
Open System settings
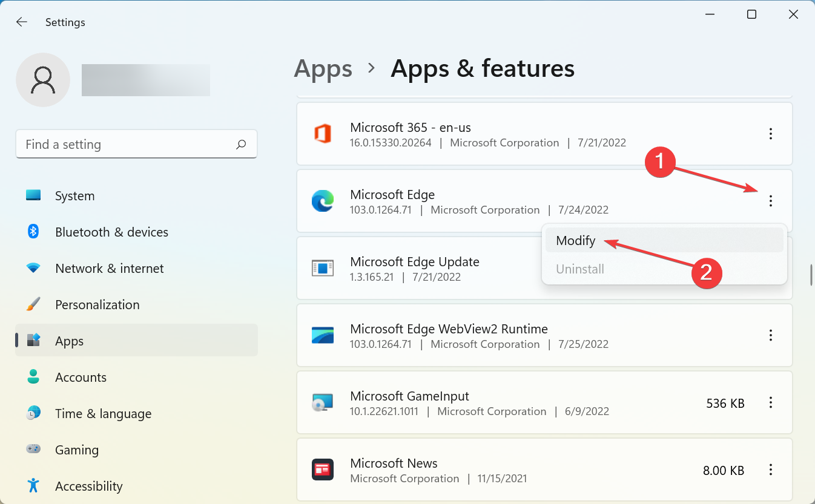pos(136,196)
